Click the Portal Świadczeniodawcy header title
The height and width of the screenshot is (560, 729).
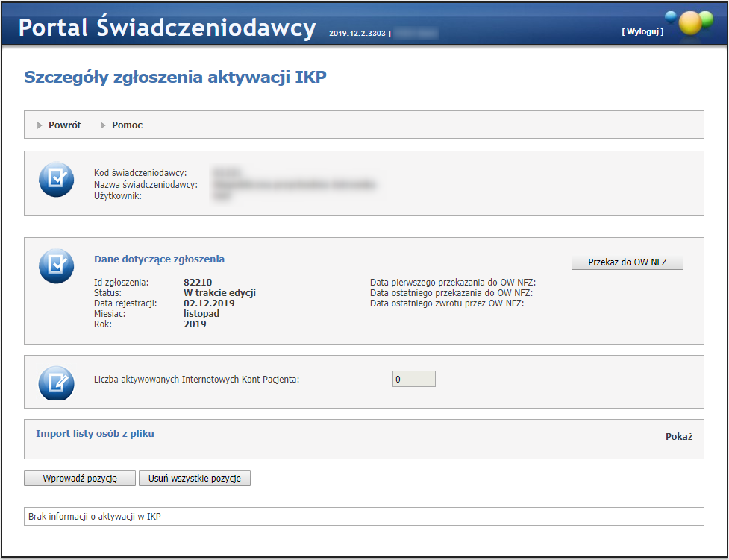[x=167, y=28]
